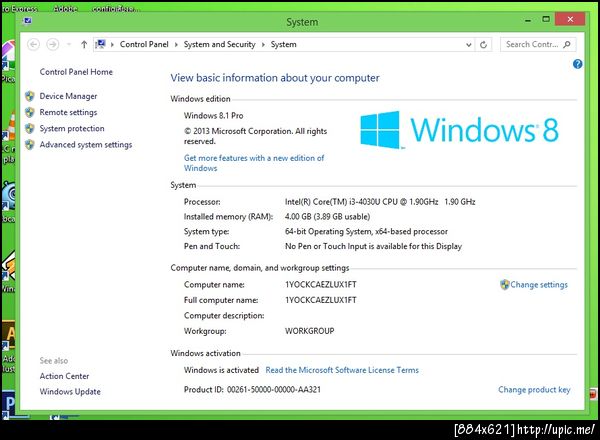Select the 4.00 GB installed memory value
600x440 pixels.
[327, 217]
